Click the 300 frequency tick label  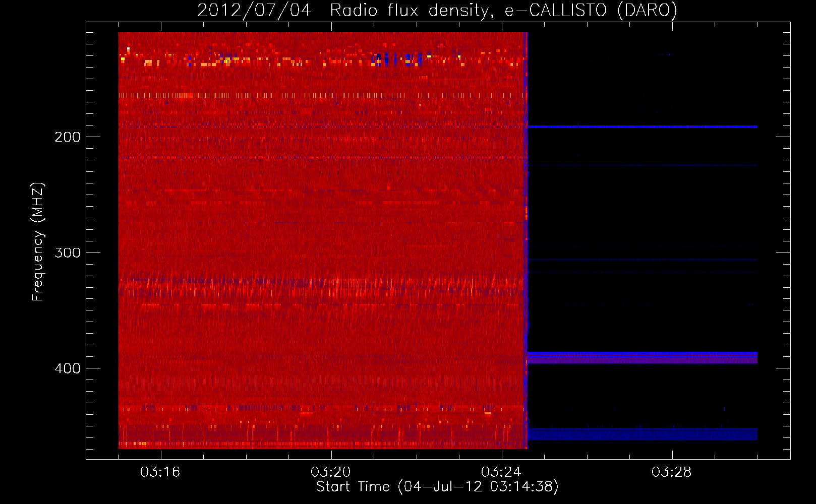68,253
